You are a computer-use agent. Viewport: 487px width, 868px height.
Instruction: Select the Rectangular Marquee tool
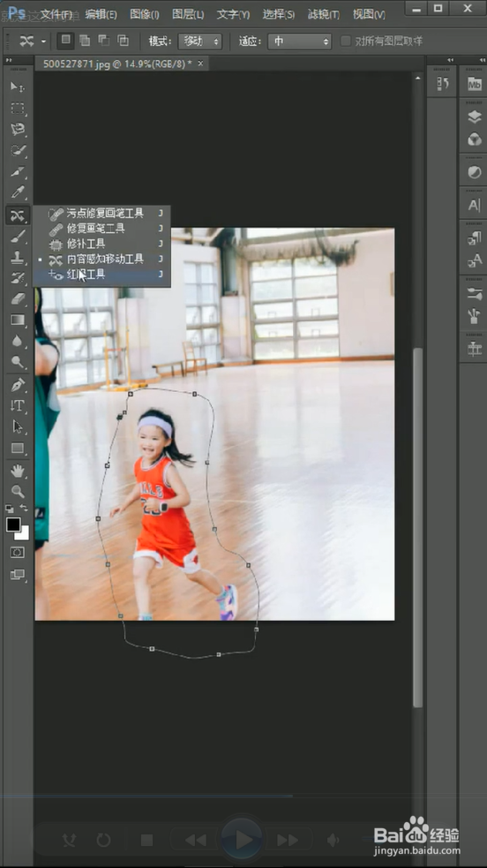click(18, 108)
